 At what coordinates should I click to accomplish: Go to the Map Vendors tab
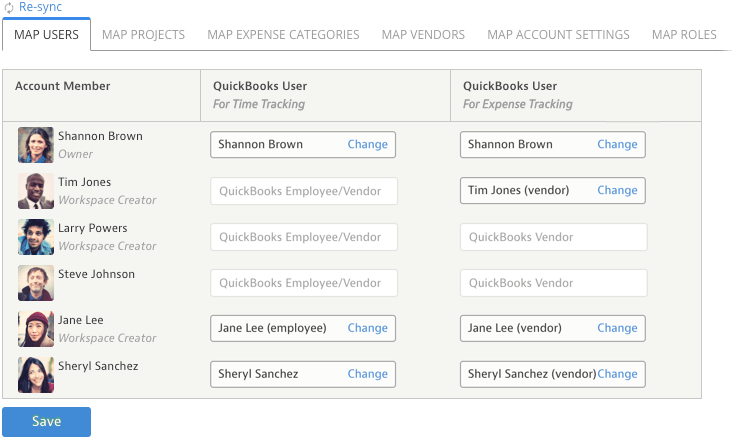coord(423,35)
